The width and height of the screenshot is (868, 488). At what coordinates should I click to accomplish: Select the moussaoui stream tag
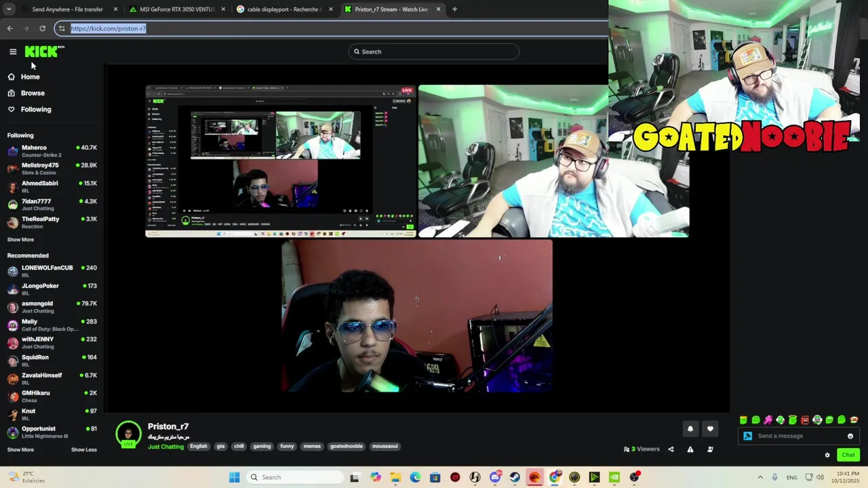[385, 446]
